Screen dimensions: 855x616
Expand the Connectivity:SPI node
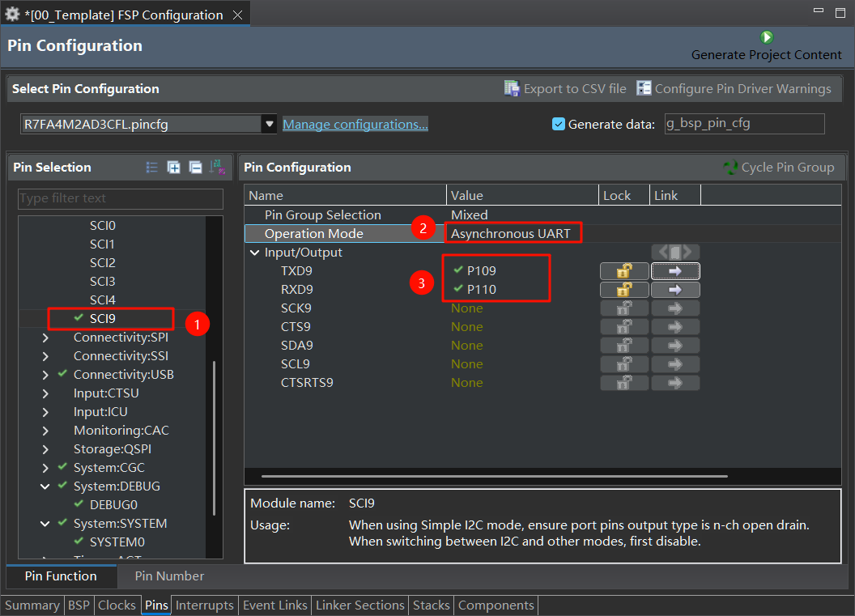pyautogui.click(x=46, y=338)
